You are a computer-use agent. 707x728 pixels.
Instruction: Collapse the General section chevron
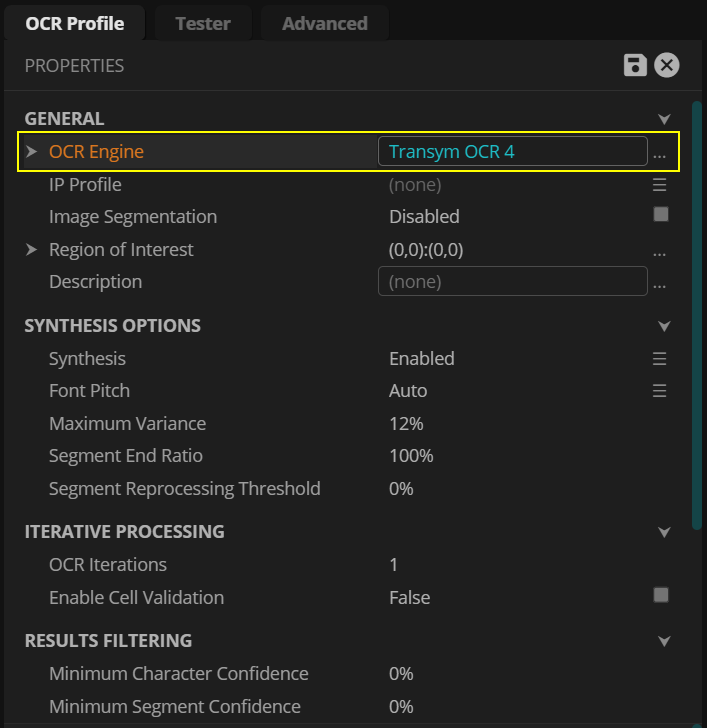[664, 119]
